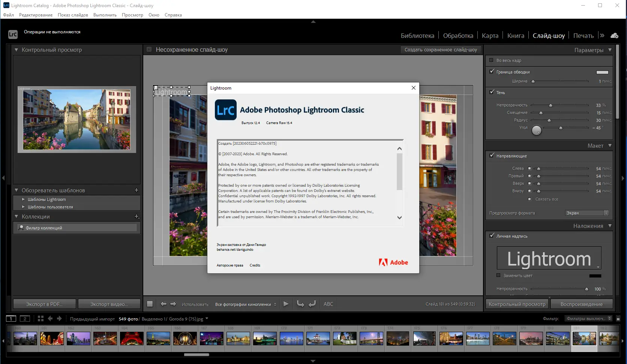Expand the Шаблоны Lightroom tree item

click(x=23, y=199)
